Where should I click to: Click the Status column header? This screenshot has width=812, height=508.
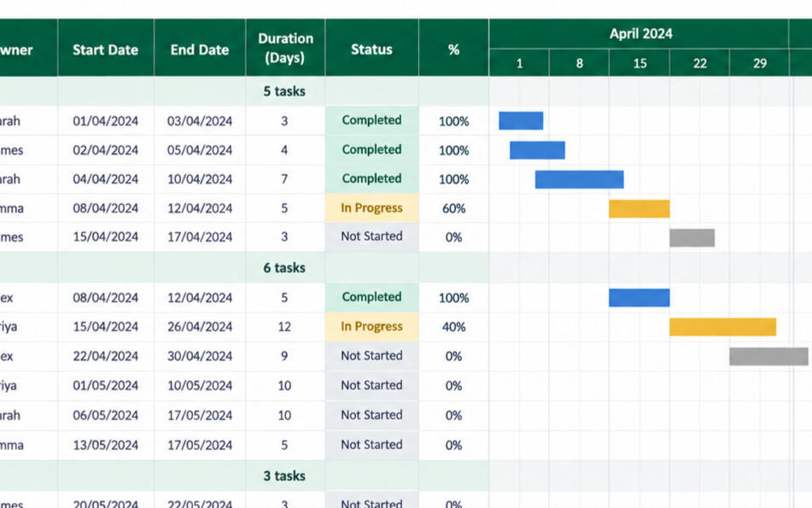(371, 48)
